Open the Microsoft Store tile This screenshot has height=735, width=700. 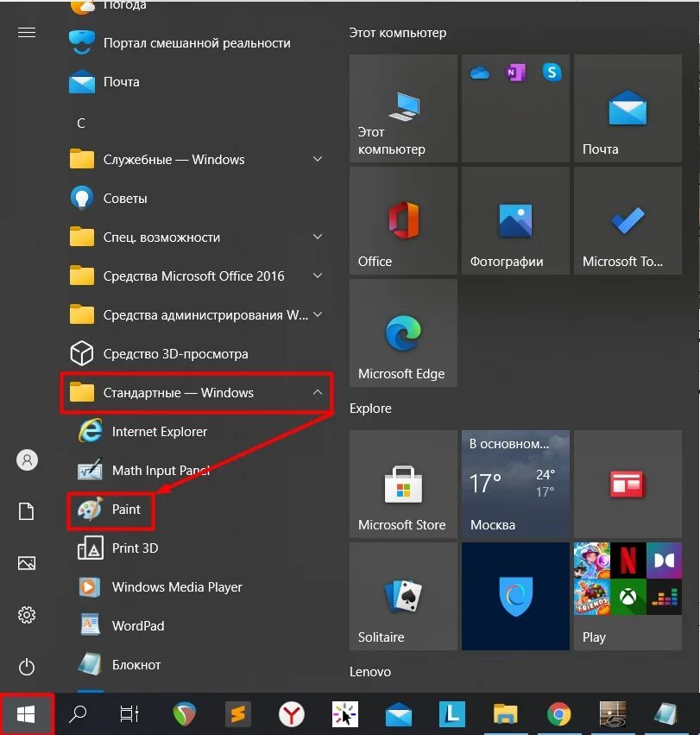[x=403, y=485]
